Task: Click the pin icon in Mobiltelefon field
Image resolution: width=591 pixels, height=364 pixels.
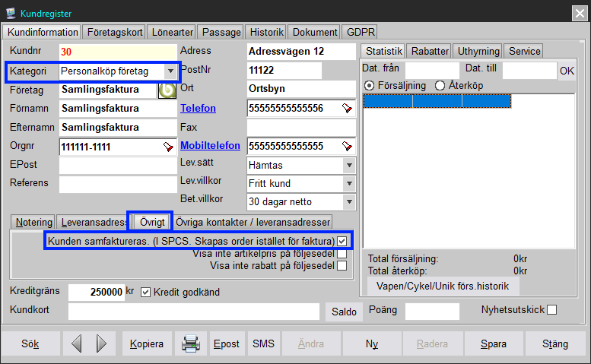Action: pyautogui.click(x=347, y=146)
